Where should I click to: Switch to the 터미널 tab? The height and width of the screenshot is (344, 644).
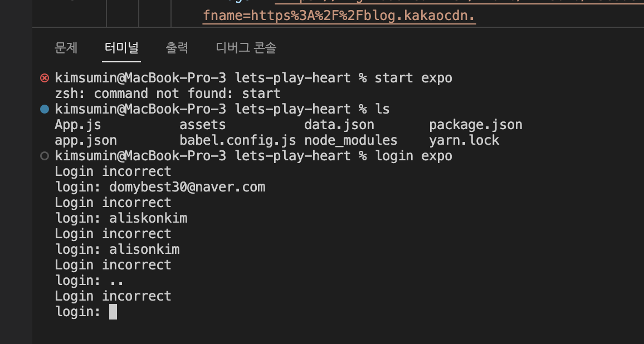point(121,48)
